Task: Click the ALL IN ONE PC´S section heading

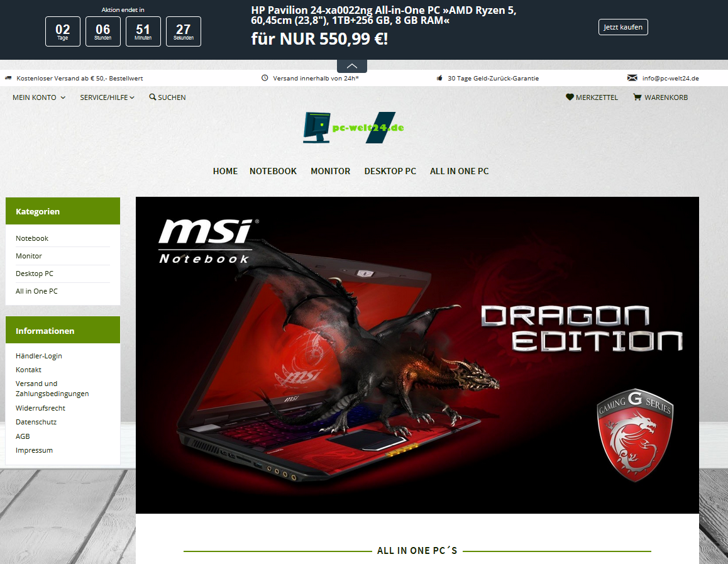Action: (417, 551)
